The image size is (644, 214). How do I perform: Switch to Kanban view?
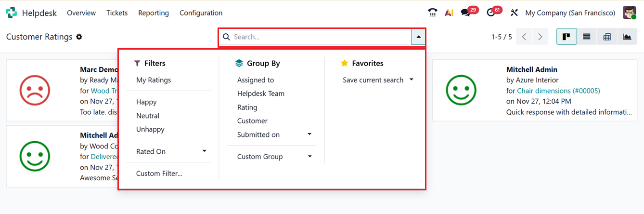coord(566,37)
